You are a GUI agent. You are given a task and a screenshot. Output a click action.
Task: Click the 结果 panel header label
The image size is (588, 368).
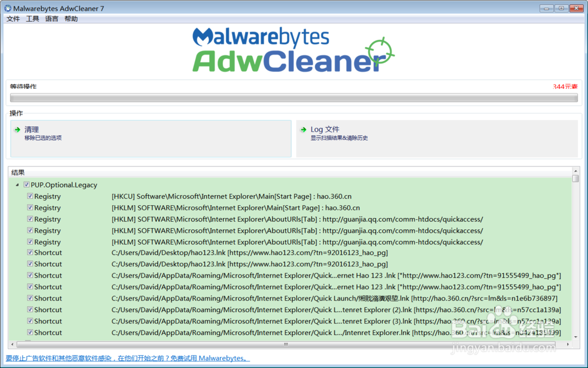(x=18, y=172)
